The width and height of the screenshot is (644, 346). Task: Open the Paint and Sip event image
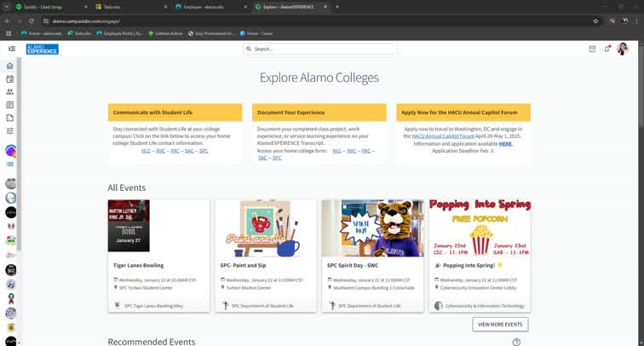(266, 228)
